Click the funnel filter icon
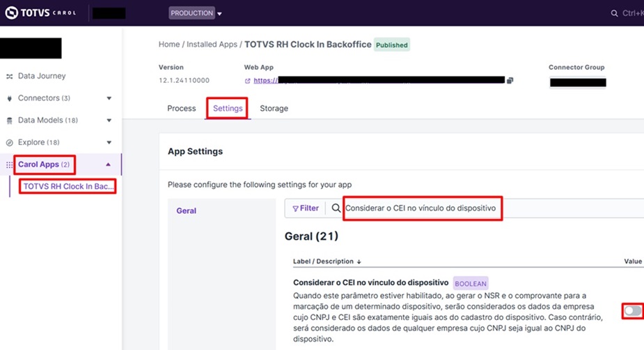This screenshot has width=644, height=350. [x=295, y=209]
